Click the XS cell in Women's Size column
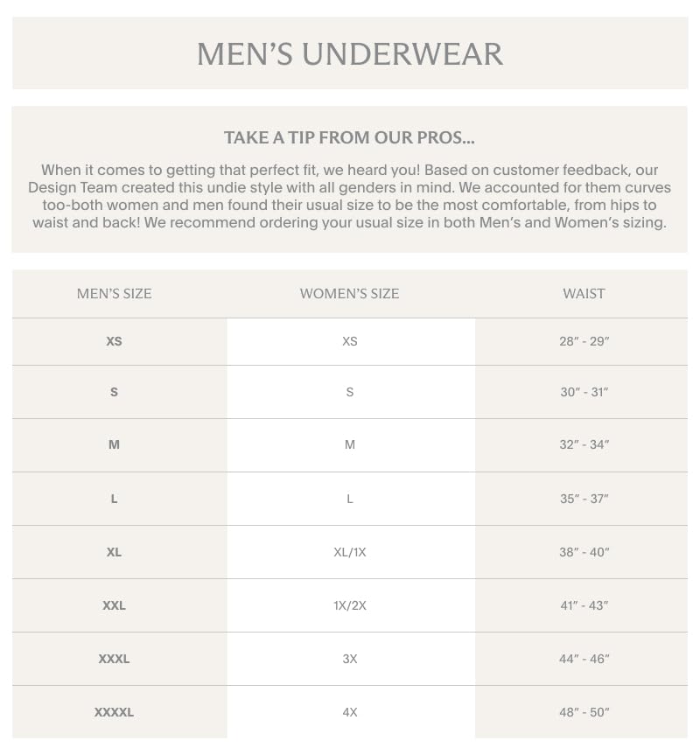The width and height of the screenshot is (700, 755). click(x=350, y=341)
